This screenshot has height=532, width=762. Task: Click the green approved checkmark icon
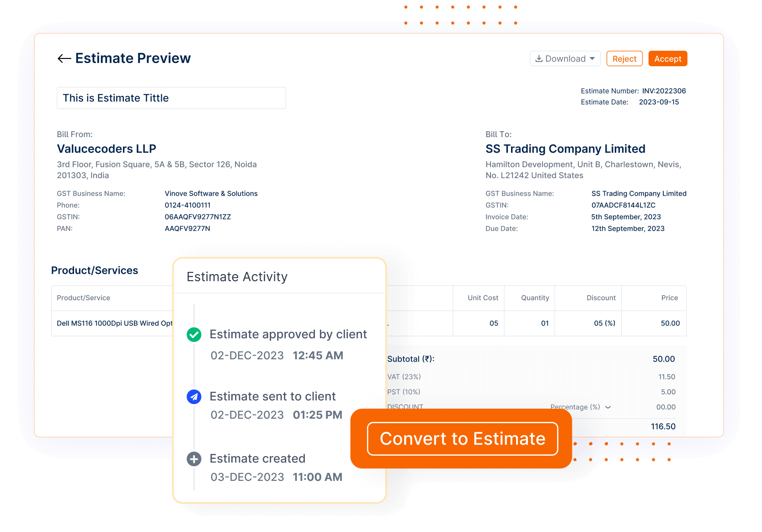pos(194,335)
